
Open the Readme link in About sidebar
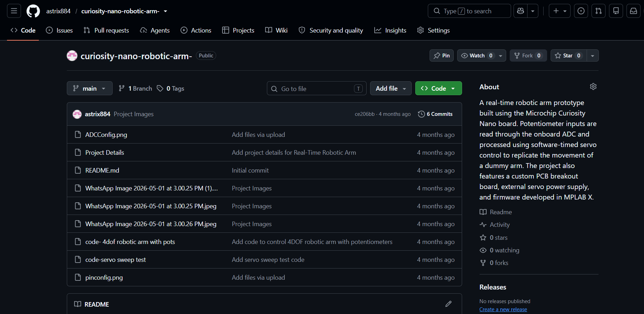click(x=496, y=212)
